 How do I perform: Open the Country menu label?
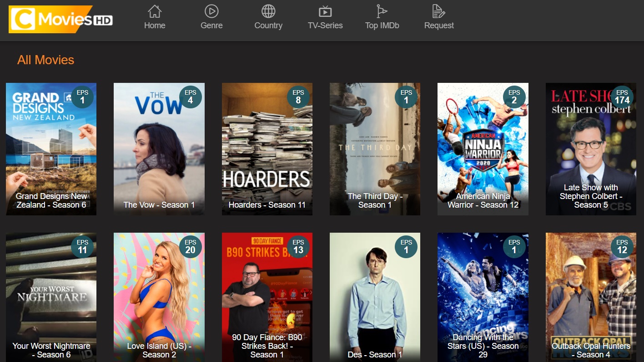click(x=268, y=25)
